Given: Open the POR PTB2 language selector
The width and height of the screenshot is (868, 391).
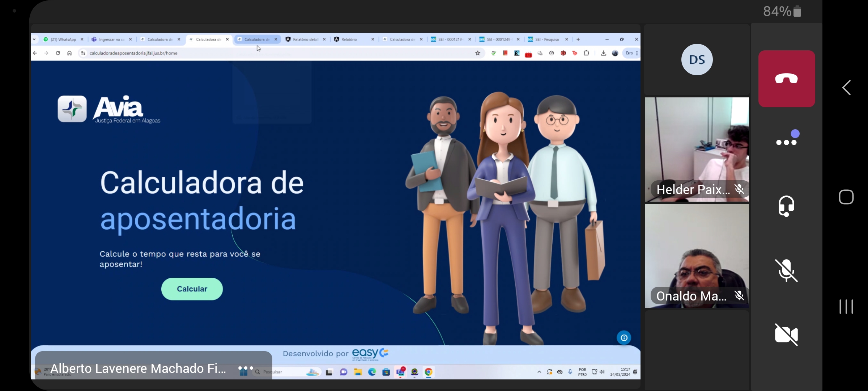Looking at the screenshot, I should [582, 372].
